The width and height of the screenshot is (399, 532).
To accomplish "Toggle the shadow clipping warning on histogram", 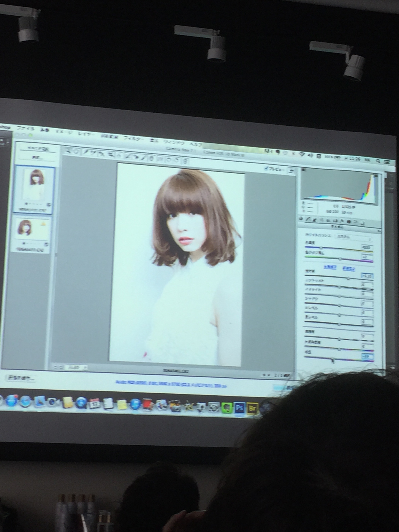I will (x=303, y=170).
